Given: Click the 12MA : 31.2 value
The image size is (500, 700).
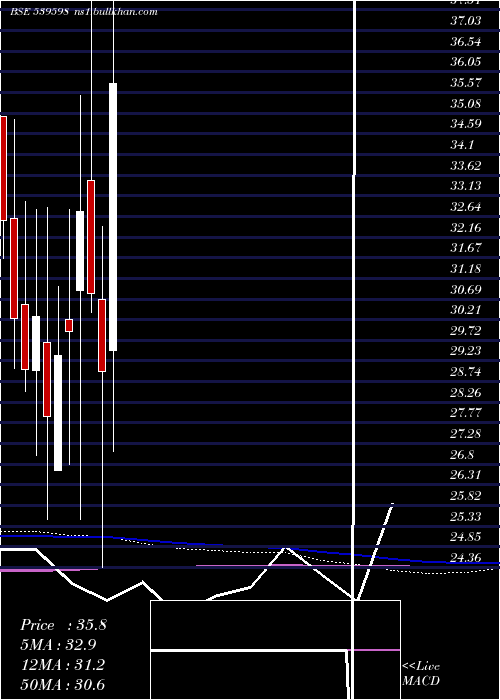Looking at the screenshot, I should pyautogui.click(x=62, y=665).
